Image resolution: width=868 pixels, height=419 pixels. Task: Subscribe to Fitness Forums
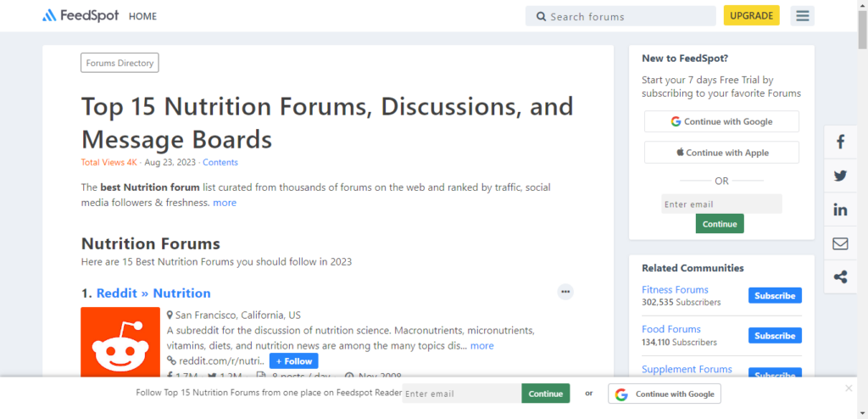[775, 295]
